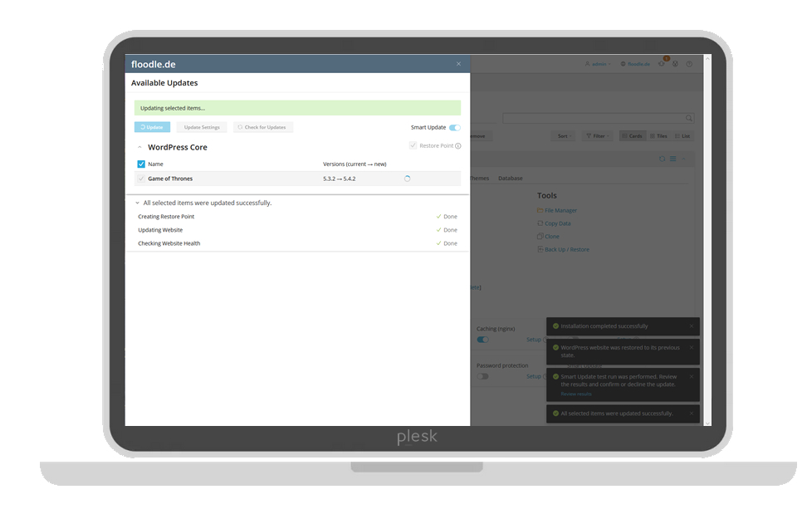
Task: Toggle the Password protection switch
Action: point(482,376)
